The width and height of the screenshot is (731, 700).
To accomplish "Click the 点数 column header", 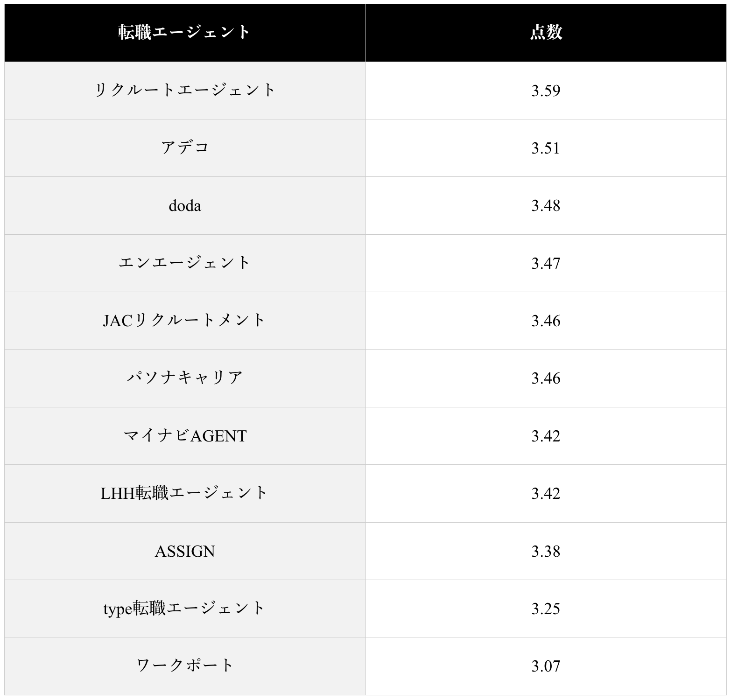I will pos(546,33).
